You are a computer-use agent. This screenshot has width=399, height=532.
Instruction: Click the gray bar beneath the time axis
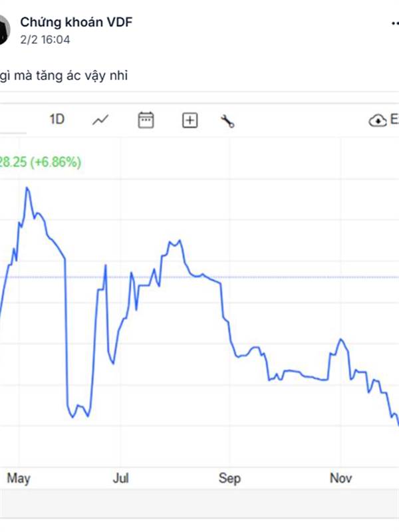point(199,503)
